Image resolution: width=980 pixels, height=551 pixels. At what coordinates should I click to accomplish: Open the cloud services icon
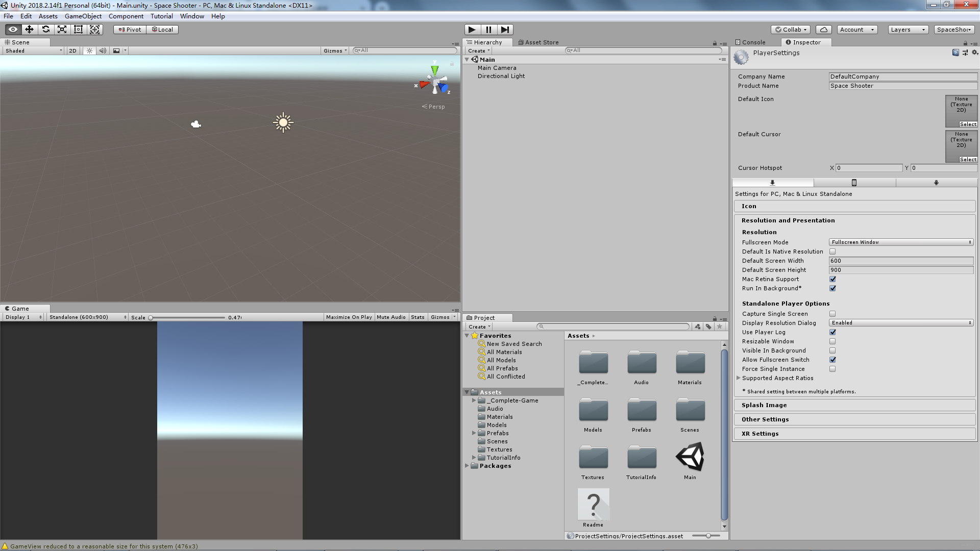click(823, 30)
